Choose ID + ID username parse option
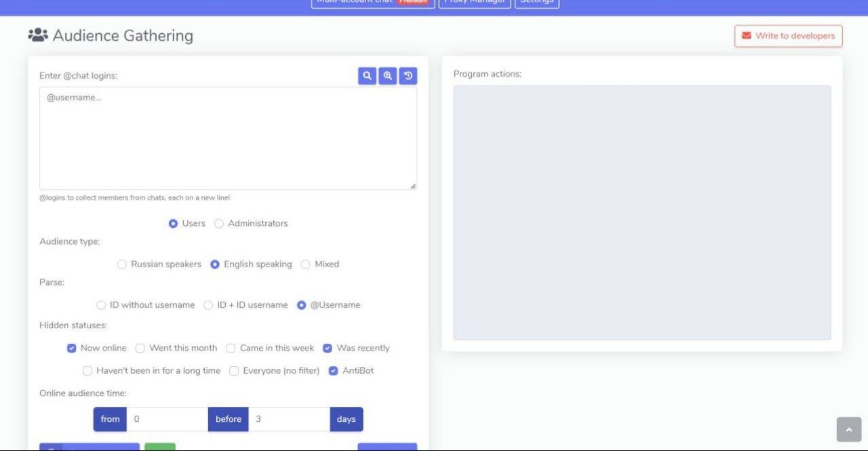 (x=208, y=305)
